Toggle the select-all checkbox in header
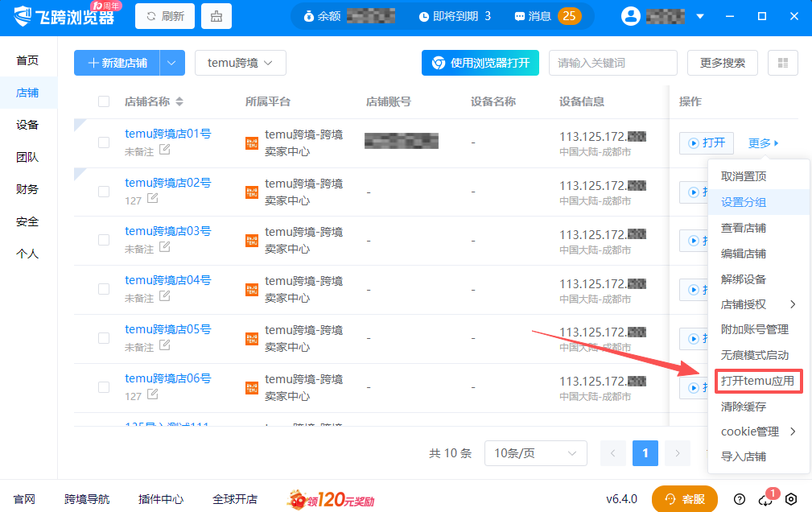The height and width of the screenshot is (512, 812). click(x=104, y=101)
